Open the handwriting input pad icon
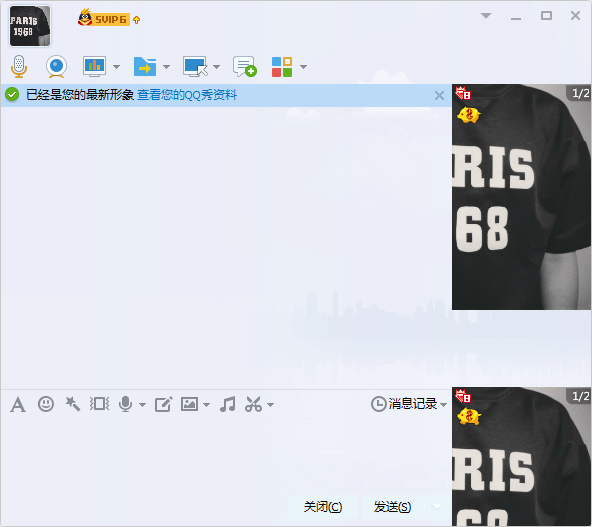Viewport: 592px width, 527px height. pyautogui.click(x=163, y=404)
